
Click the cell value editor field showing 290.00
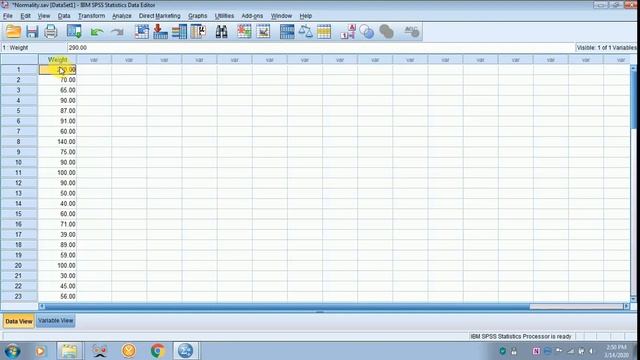320,48
